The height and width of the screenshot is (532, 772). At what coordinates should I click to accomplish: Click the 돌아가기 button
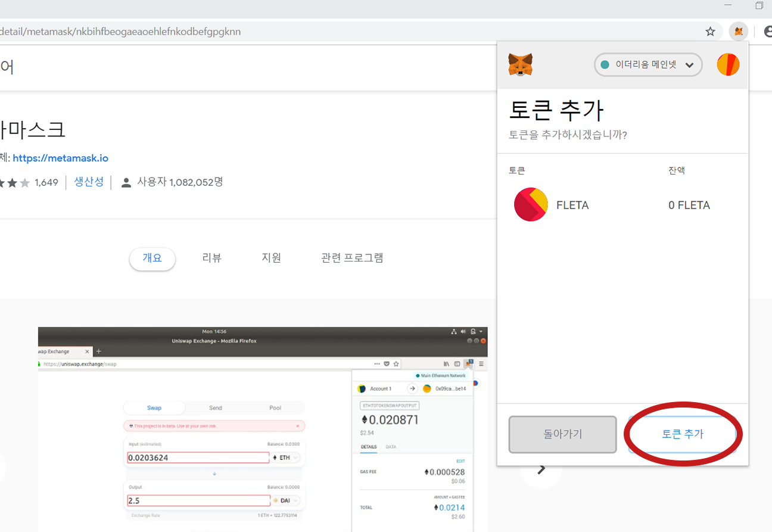pyautogui.click(x=562, y=434)
